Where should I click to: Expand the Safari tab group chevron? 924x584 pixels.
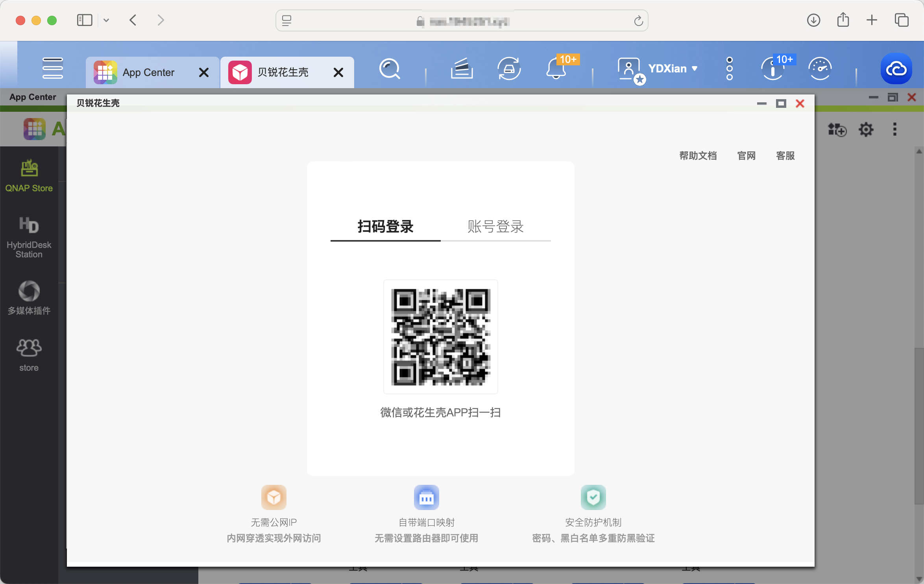tap(106, 20)
